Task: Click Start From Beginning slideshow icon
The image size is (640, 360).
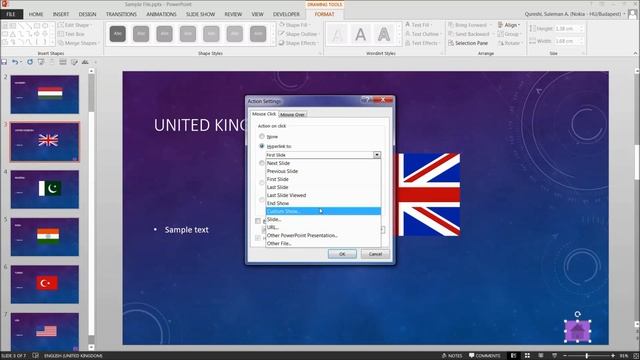Action: [41, 62]
